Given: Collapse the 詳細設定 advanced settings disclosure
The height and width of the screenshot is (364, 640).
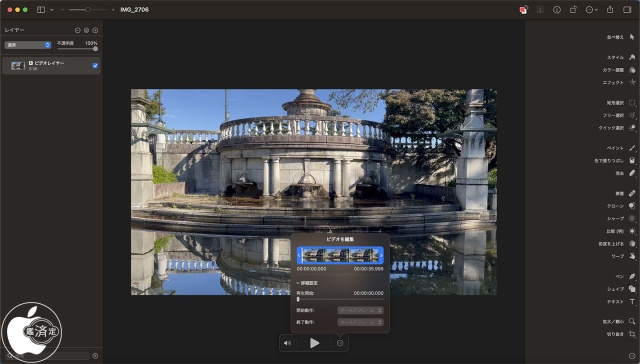Looking at the screenshot, I should 298,283.
